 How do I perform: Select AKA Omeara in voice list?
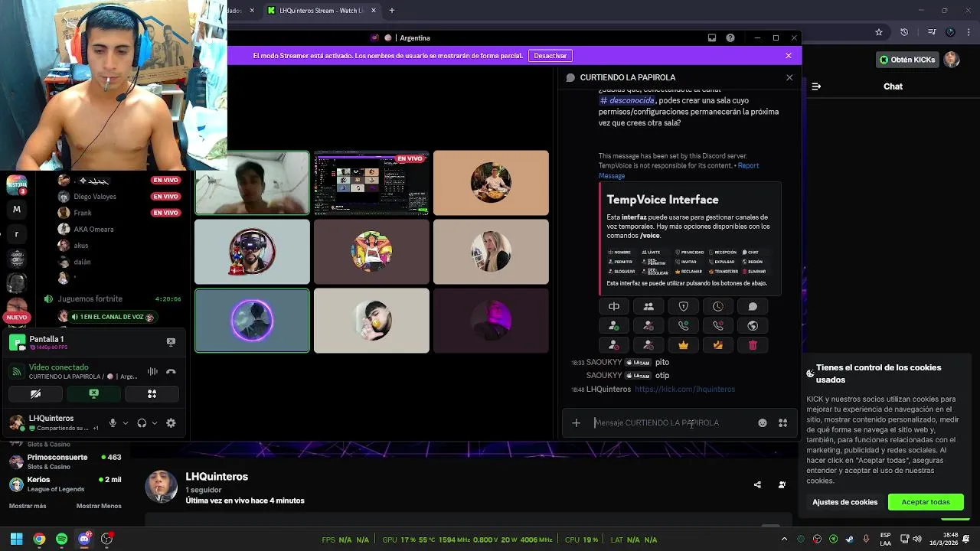(93, 230)
